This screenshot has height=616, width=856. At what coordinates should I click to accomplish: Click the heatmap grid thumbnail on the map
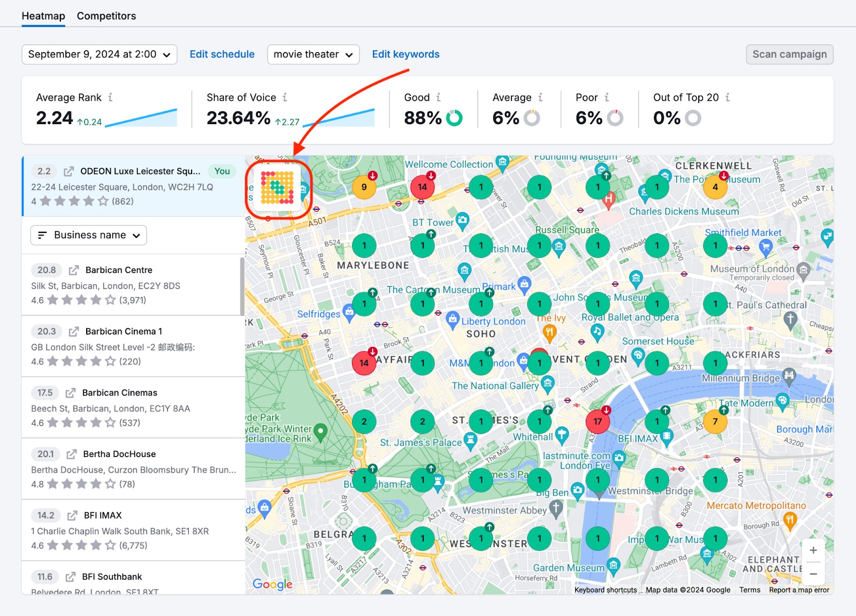[x=277, y=188]
